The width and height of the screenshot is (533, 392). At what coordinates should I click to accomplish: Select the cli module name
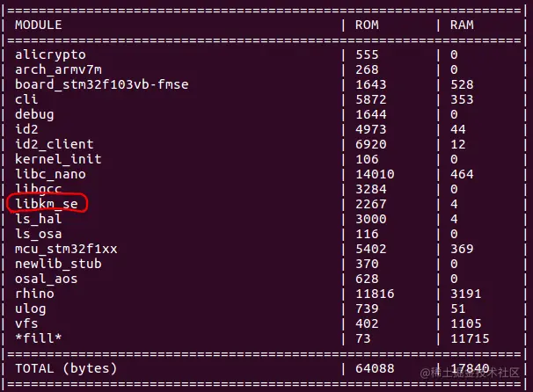[x=26, y=99]
